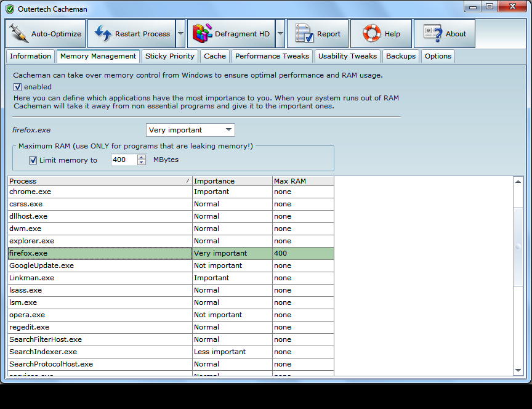Click the About button label
This screenshot has height=409, width=532.
coord(456,34)
